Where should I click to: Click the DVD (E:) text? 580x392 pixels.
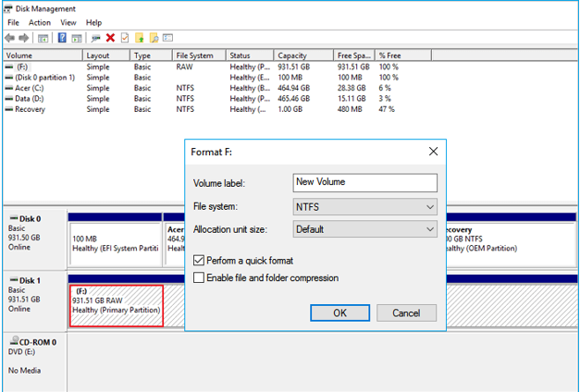(22, 351)
